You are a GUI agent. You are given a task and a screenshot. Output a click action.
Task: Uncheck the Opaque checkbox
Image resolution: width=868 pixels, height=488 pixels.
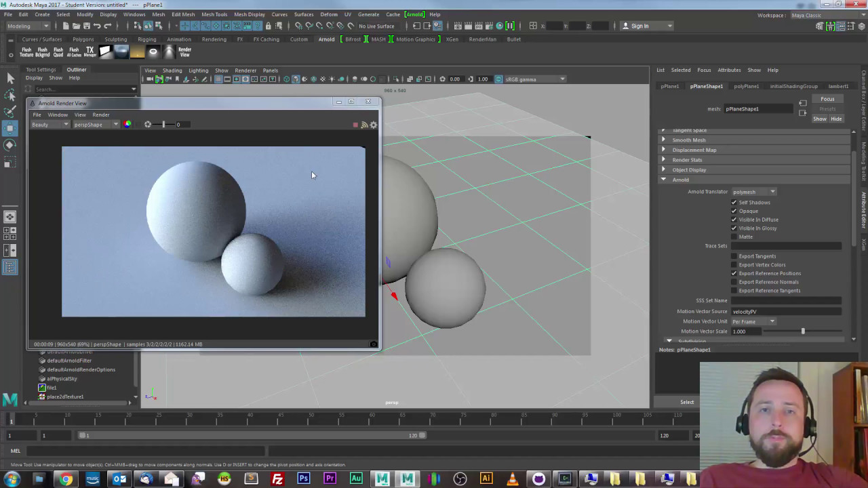[x=734, y=211]
